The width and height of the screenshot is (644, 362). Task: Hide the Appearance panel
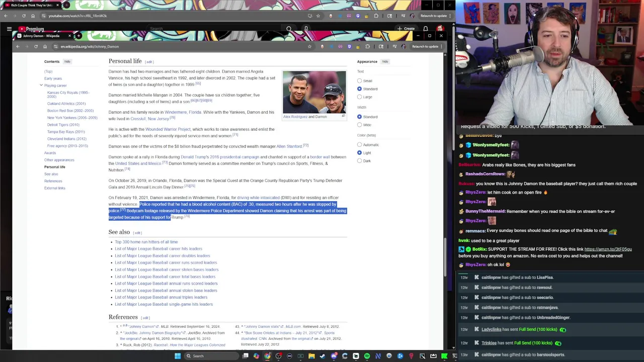(x=385, y=61)
